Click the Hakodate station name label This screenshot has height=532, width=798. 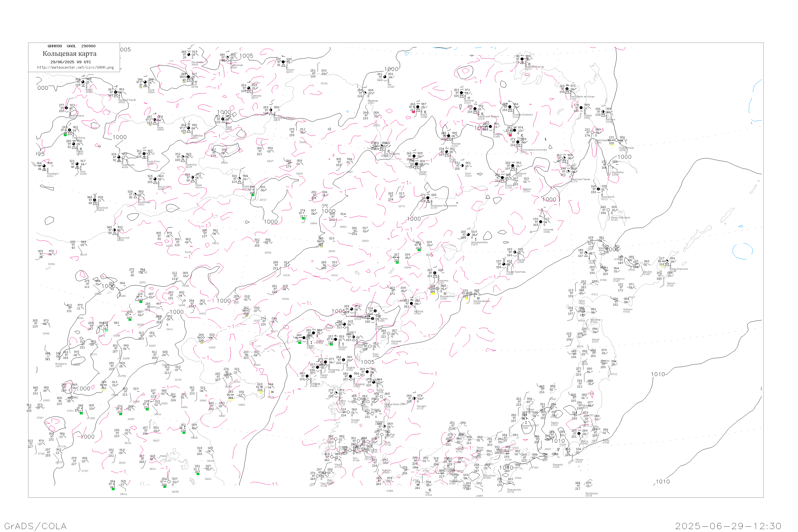coord(595,320)
